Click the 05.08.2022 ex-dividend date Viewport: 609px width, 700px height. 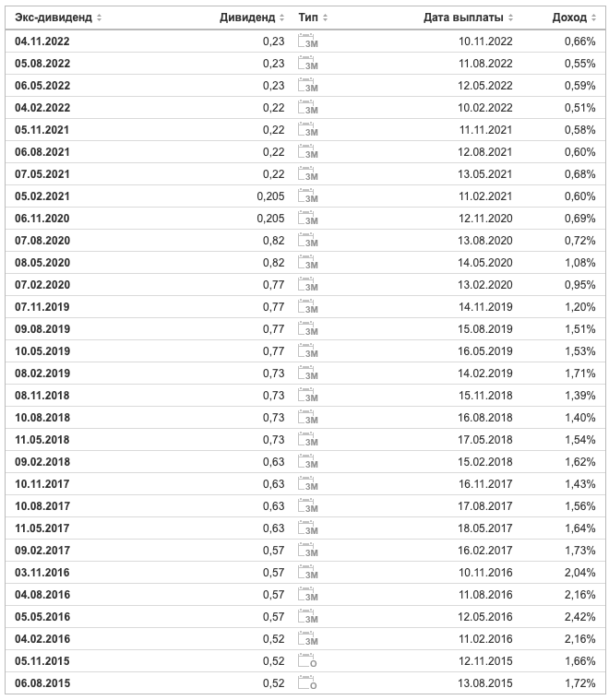click(42, 64)
